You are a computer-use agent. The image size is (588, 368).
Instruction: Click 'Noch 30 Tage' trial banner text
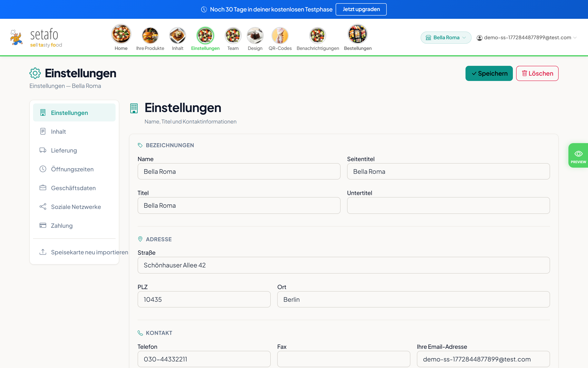[x=271, y=9]
